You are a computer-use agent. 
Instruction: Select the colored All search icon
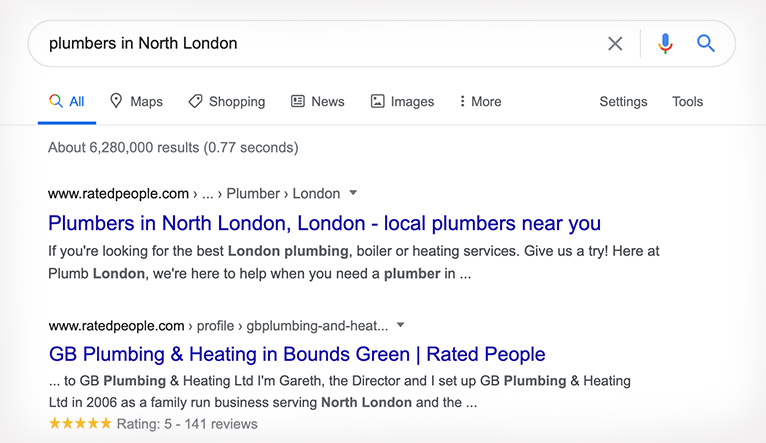click(56, 101)
